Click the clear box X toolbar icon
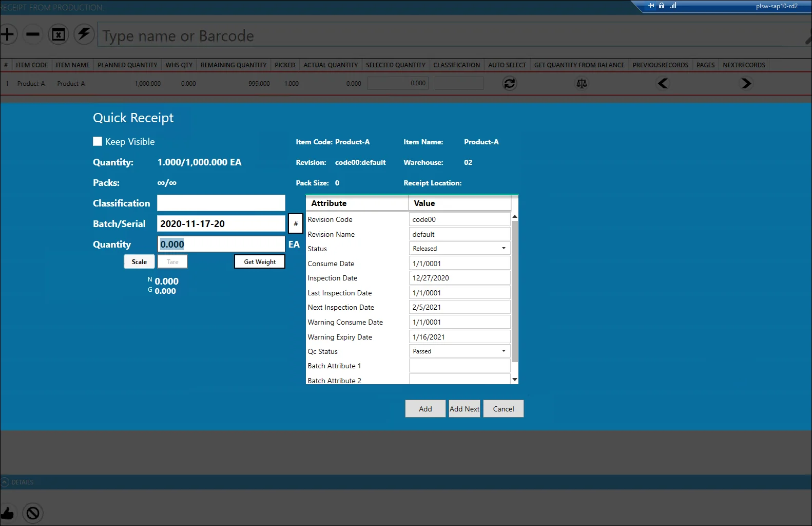This screenshot has width=812, height=526. (59, 34)
